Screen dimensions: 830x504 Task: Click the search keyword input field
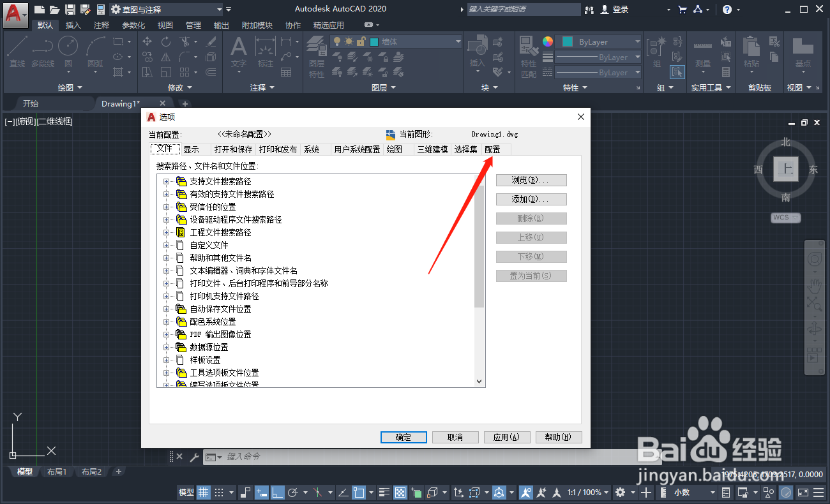(524, 10)
